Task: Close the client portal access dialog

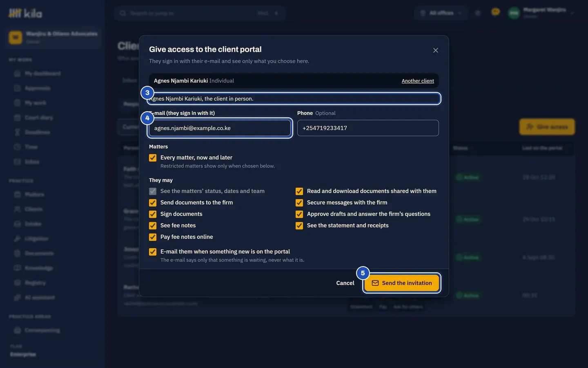Action: (x=436, y=50)
